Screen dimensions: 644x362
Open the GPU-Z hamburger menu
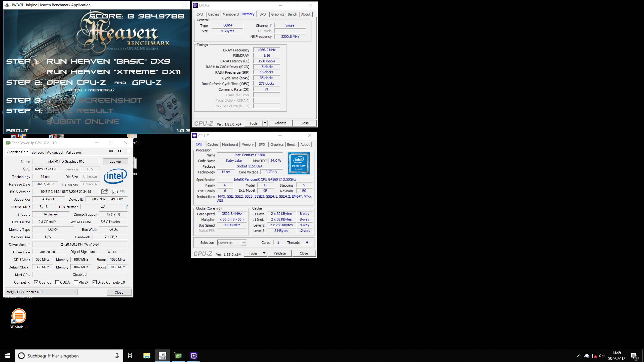(x=128, y=151)
